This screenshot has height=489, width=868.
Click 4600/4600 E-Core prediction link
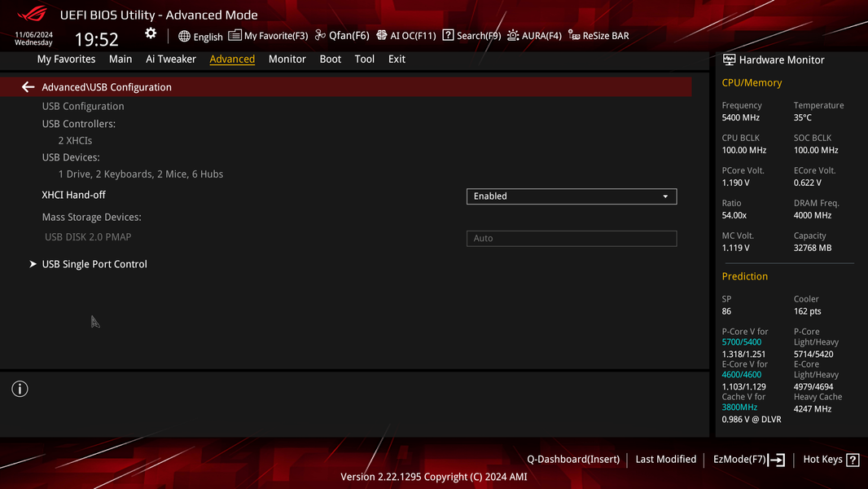point(741,375)
